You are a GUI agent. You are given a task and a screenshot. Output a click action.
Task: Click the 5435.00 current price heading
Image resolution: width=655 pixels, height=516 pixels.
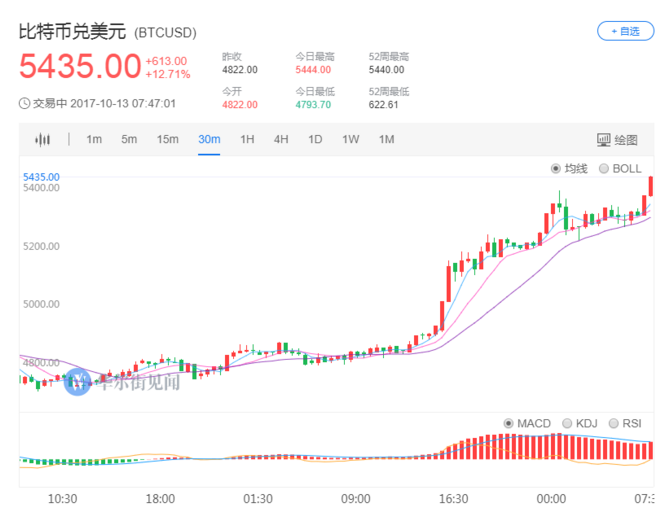80,66
